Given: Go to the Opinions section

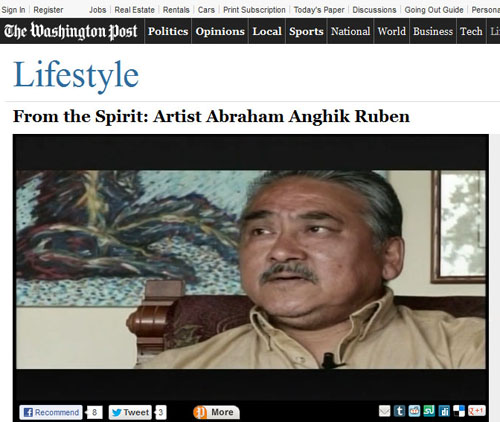Looking at the screenshot, I should click(220, 31).
